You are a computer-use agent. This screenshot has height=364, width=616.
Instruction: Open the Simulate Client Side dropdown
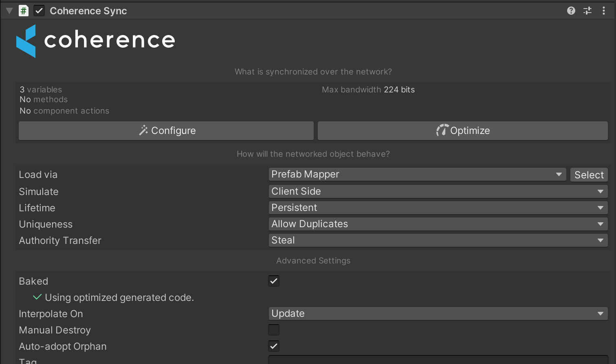[438, 191]
